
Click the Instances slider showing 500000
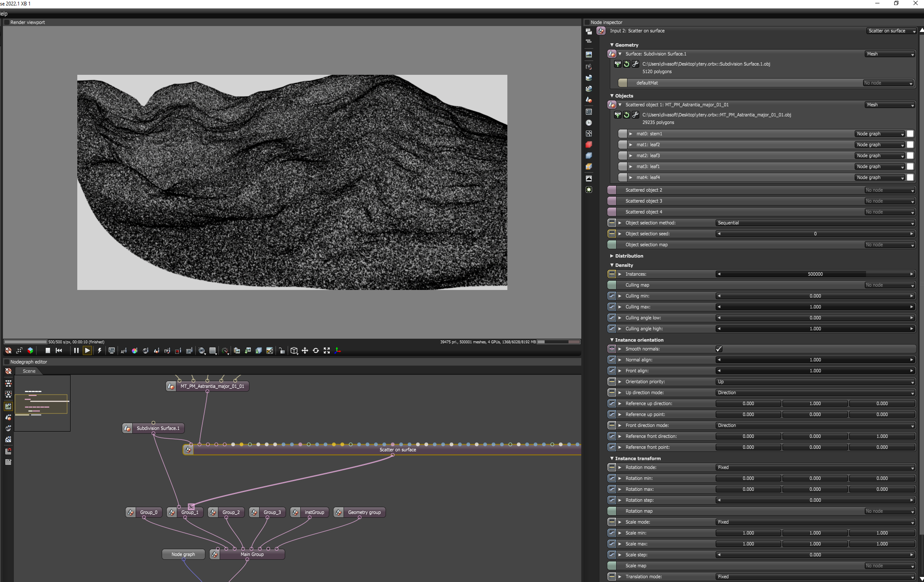[815, 274]
